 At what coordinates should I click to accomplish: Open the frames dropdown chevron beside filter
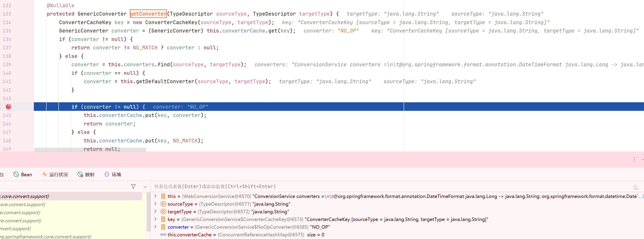[145, 187]
